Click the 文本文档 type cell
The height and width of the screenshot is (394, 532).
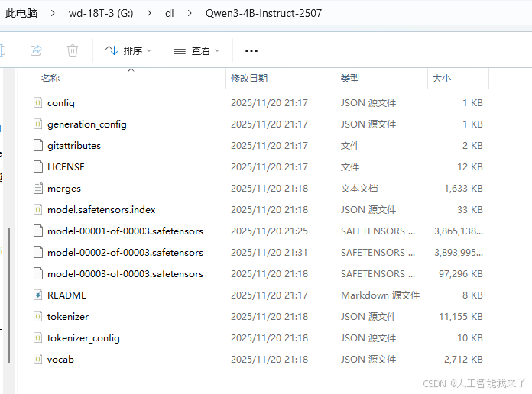359,188
